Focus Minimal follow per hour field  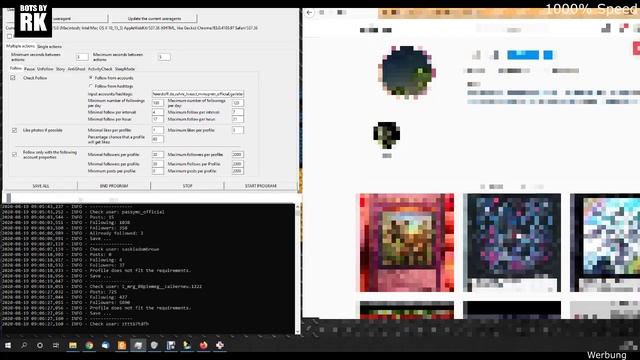coord(158,119)
